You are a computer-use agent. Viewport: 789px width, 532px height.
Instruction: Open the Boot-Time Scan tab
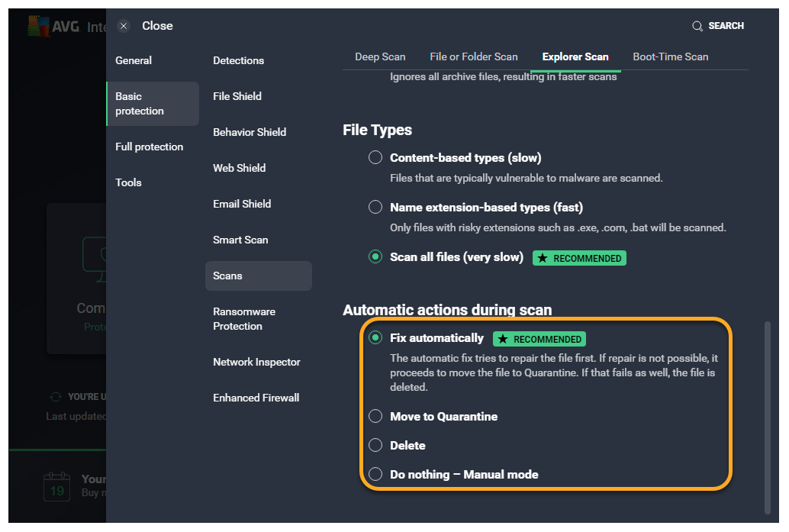pyautogui.click(x=670, y=56)
